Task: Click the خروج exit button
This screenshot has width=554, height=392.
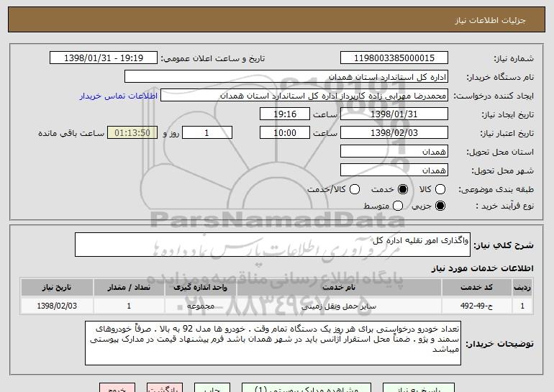Action: [x=117, y=388]
